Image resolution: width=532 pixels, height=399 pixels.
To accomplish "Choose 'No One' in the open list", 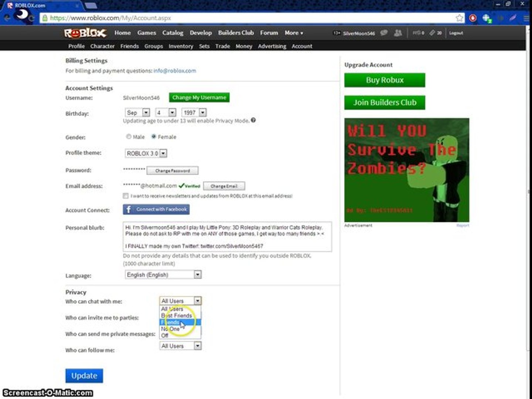I will [x=180, y=329].
